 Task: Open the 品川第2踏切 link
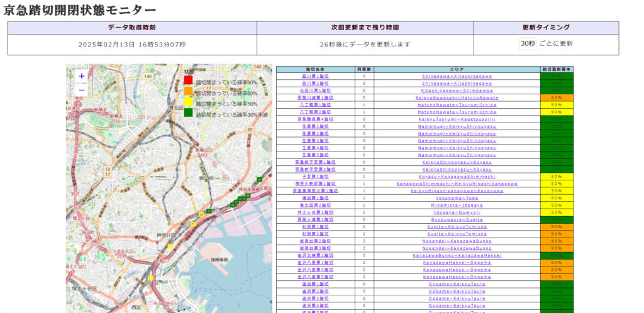[x=316, y=83]
